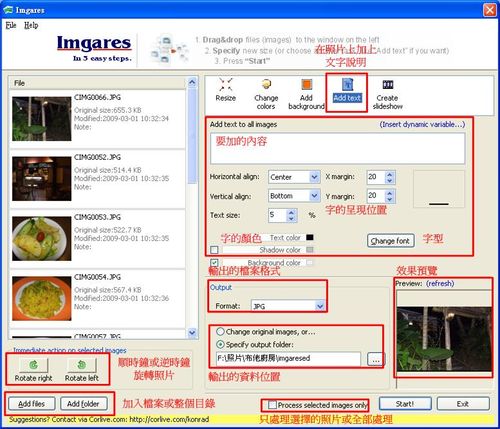Click the Suggestions contact text in status bar
This screenshot has height=429, width=500.
point(109,419)
